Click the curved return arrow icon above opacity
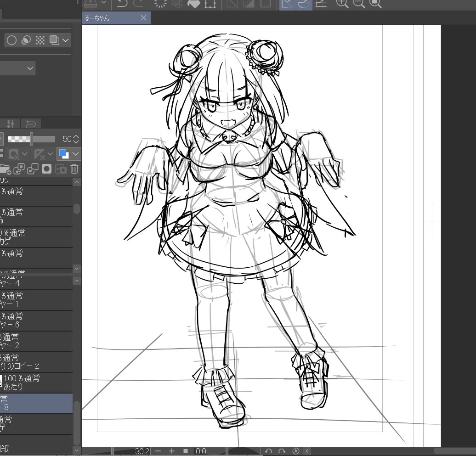Image resolution: width=476 pixels, height=456 pixels. [31, 124]
